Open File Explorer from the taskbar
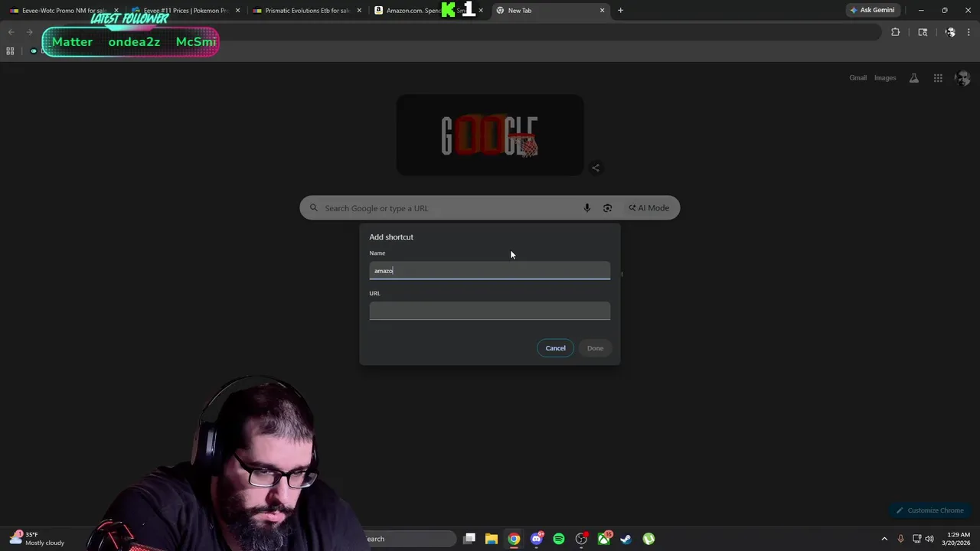Image resolution: width=980 pixels, height=551 pixels. tap(492, 539)
